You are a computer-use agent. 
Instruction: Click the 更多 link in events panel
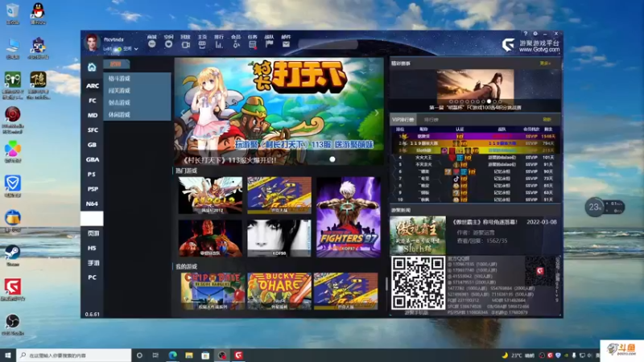click(545, 64)
